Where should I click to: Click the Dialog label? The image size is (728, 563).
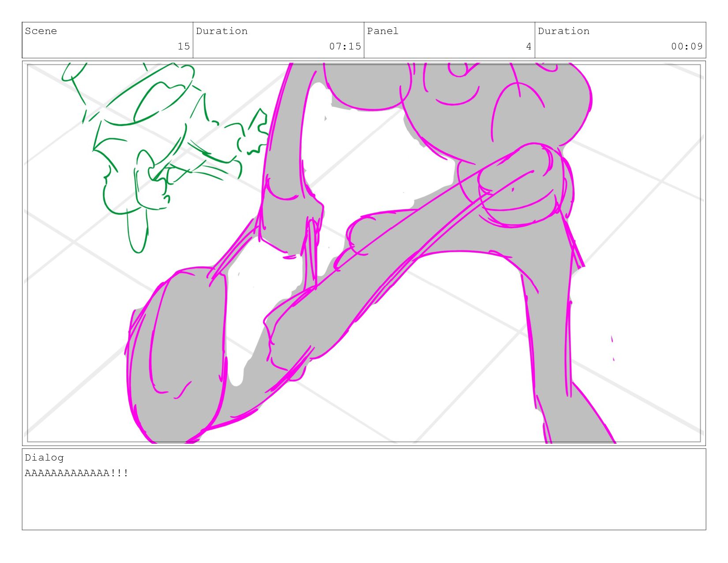tap(44, 458)
